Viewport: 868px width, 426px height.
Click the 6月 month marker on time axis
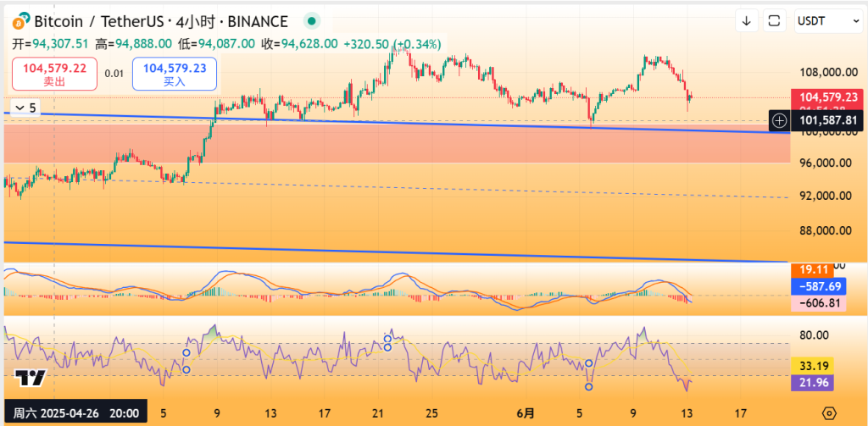pos(526,413)
